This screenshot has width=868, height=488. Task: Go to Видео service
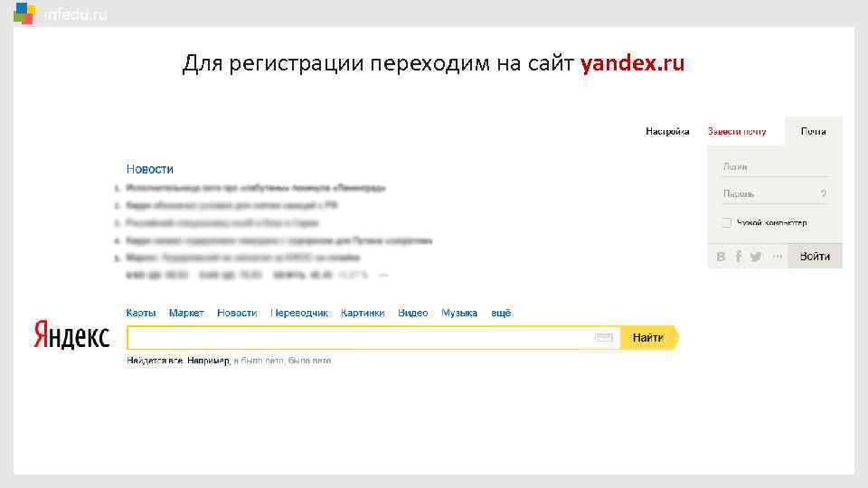413,313
